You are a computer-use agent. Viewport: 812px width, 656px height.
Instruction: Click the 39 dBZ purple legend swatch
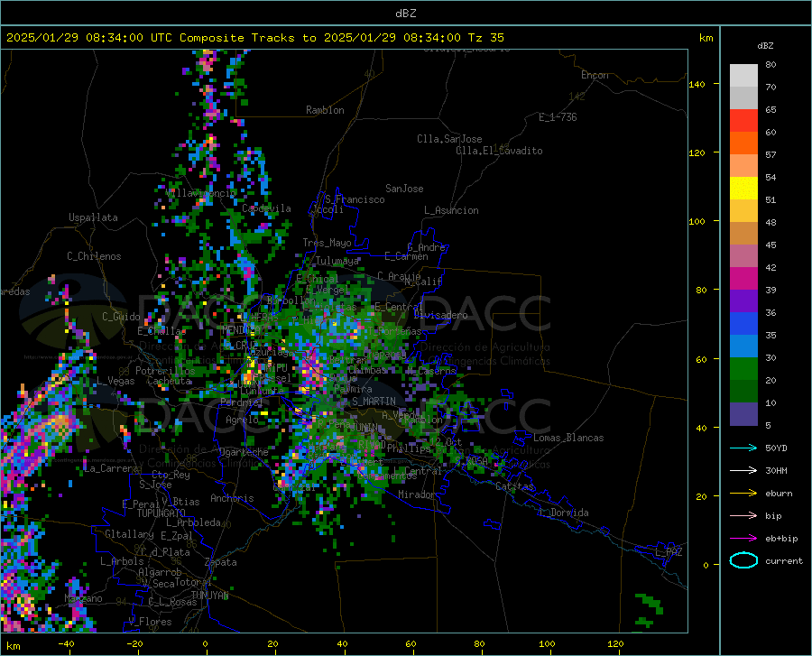click(743, 301)
